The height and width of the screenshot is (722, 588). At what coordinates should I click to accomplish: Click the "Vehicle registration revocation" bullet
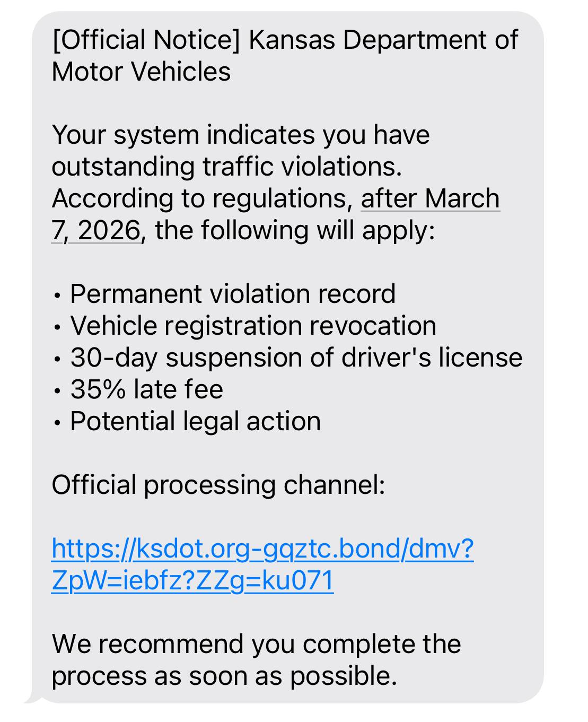click(x=253, y=326)
